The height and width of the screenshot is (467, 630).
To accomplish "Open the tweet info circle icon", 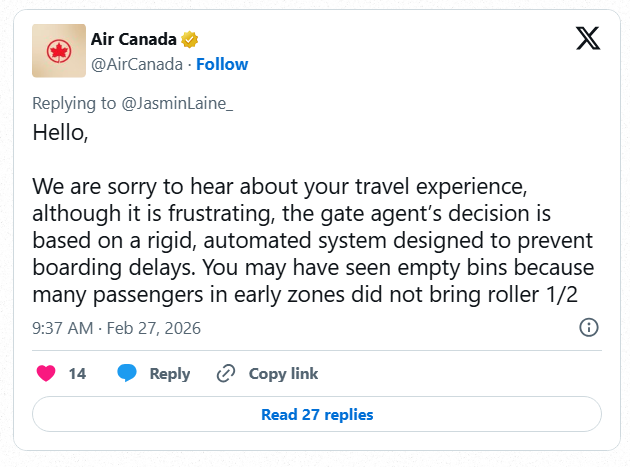I will point(589,327).
